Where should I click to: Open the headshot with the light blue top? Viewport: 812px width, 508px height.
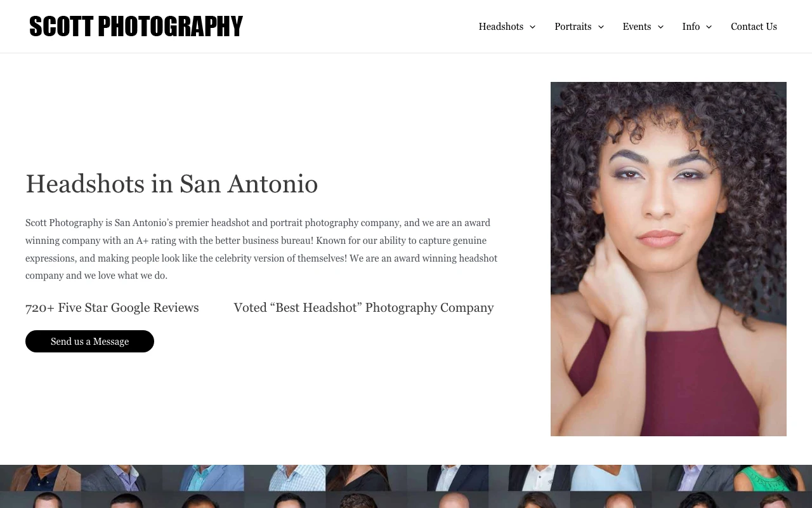coord(611,478)
